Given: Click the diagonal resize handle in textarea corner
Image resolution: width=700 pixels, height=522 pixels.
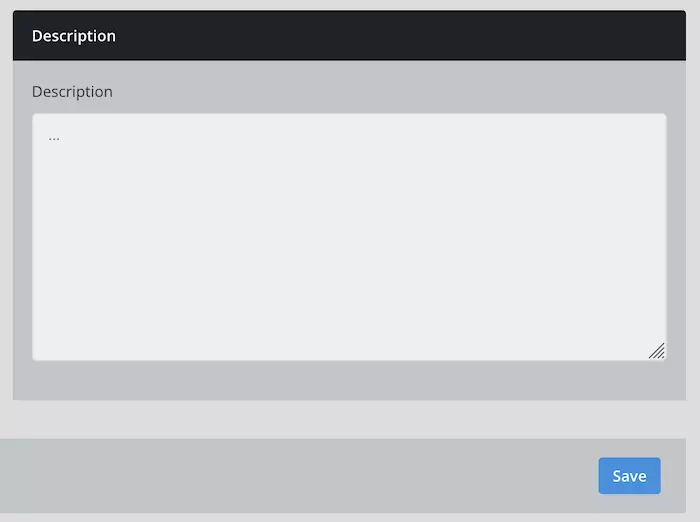Looking at the screenshot, I should 656,351.
